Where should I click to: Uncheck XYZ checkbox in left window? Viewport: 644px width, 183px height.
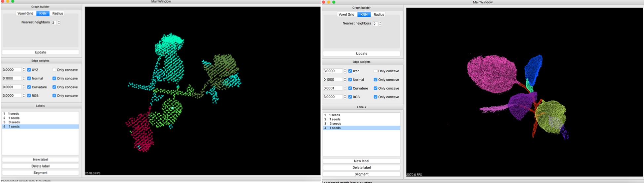(29, 70)
